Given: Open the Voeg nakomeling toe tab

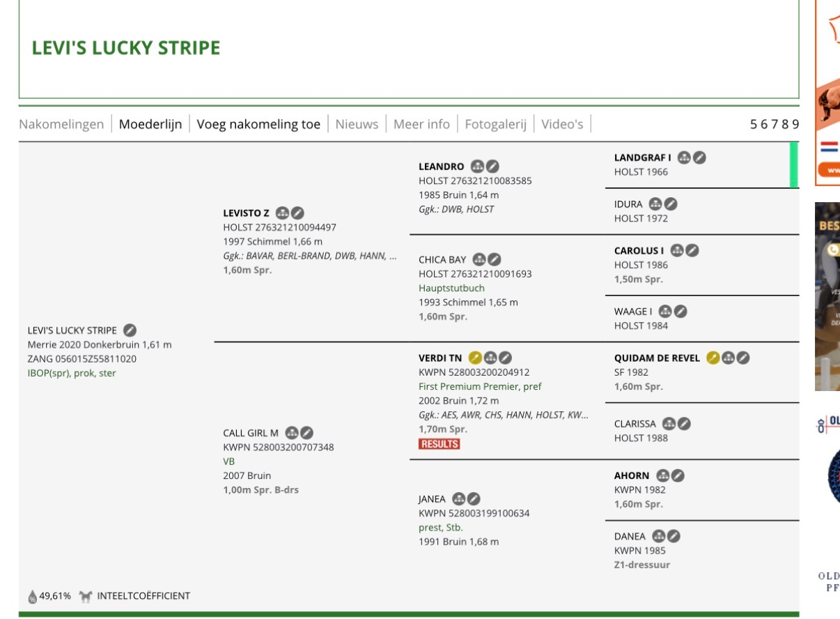Looking at the screenshot, I should coord(258,124).
